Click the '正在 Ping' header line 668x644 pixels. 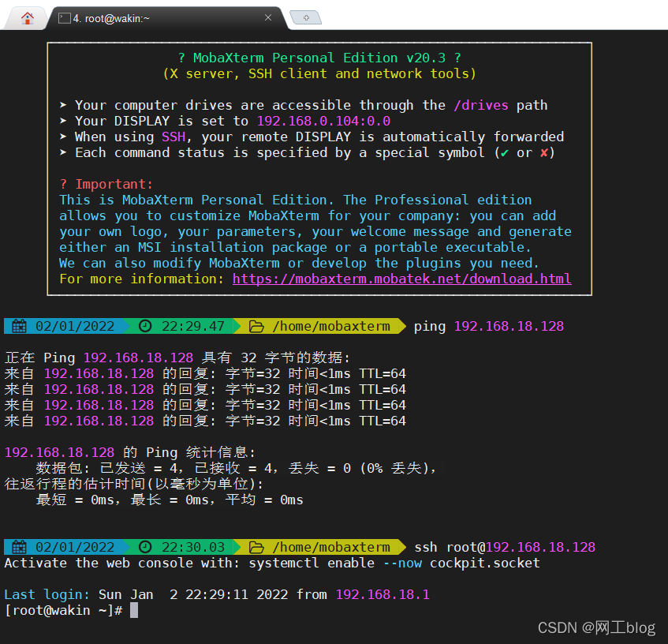[x=177, y=358]
